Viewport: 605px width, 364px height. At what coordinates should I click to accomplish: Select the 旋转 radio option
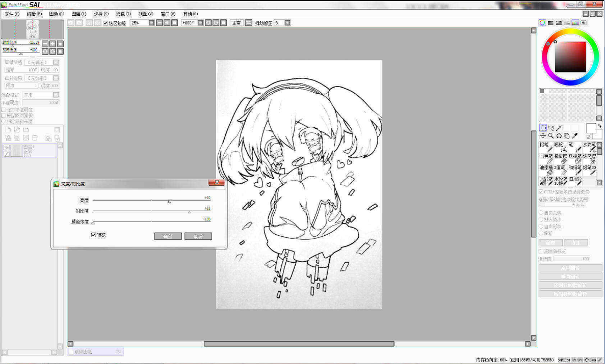click(541, 233)
